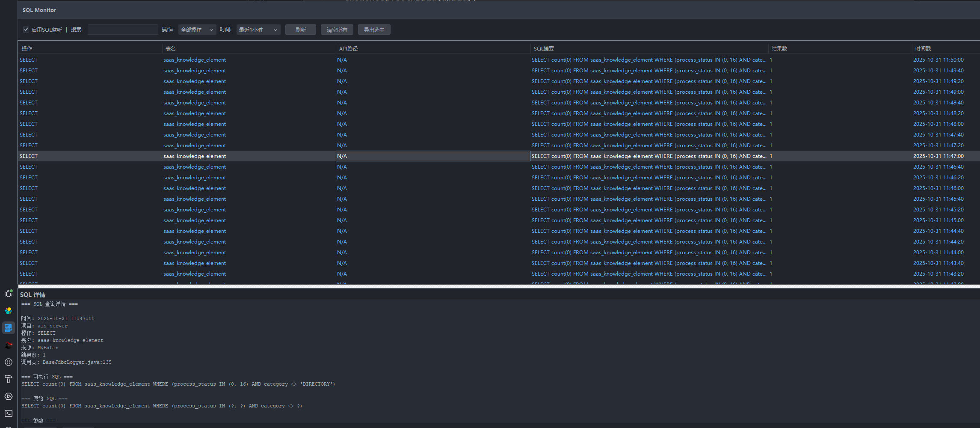Click inside the 搜索 search field
This screenshot has height=428, width=980.
(x=123, y=29)
